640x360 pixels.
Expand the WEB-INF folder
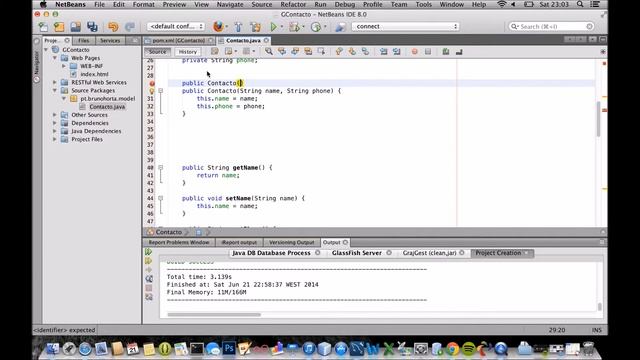click(64, 66)
